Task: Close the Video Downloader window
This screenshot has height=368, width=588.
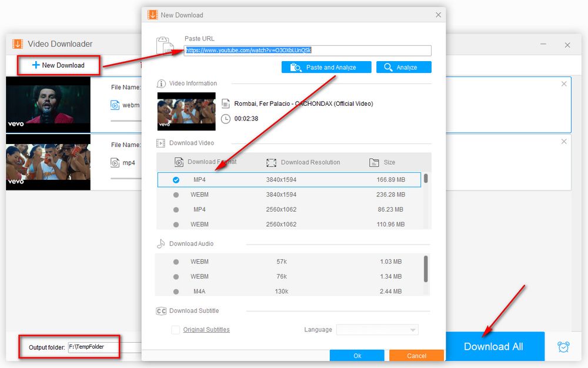Action: point(567,45)
